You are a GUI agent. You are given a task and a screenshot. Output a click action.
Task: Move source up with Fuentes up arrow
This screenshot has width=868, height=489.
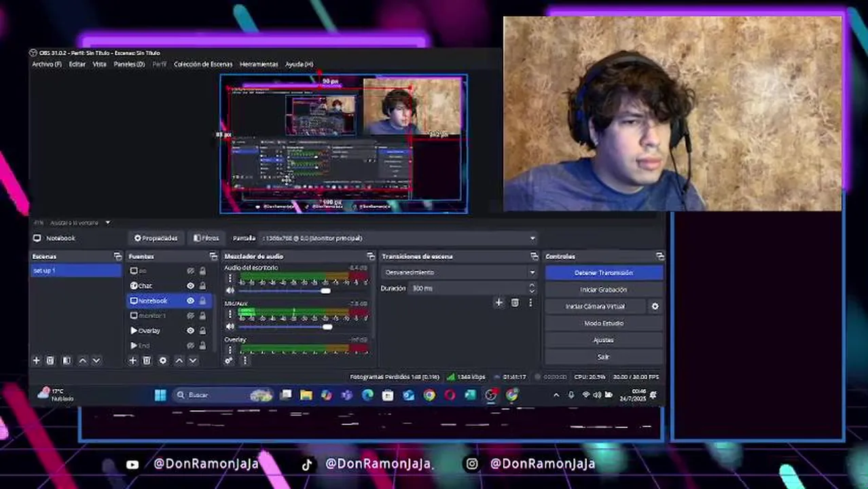click(x=179, y=361)
